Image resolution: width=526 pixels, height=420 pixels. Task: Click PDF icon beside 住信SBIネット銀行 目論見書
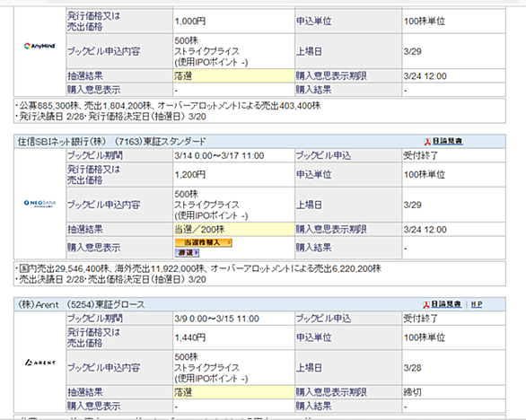tap(427, 142)
